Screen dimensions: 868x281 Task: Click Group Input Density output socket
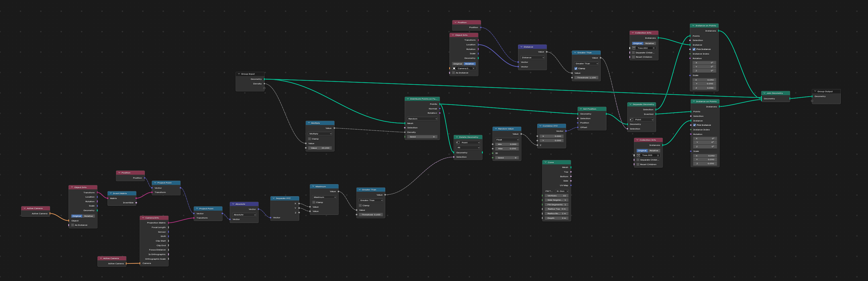[x=264, y=84]
